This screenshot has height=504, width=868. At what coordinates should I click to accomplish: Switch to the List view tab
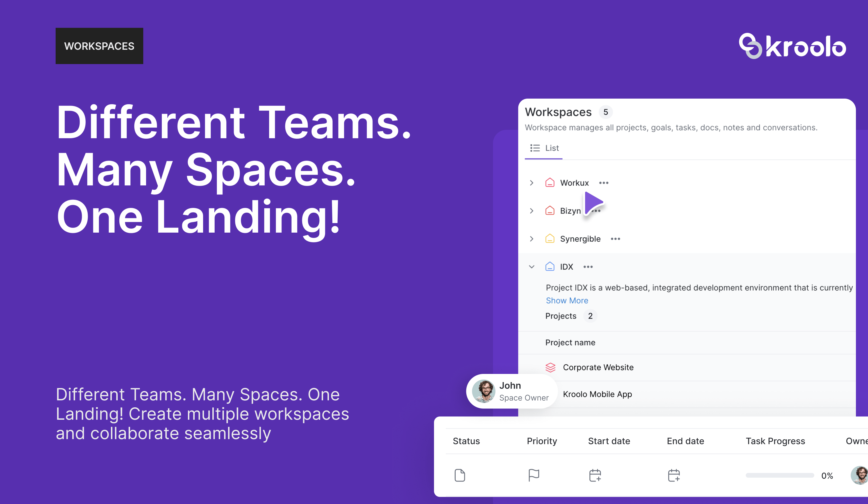(x=544, y=148)
